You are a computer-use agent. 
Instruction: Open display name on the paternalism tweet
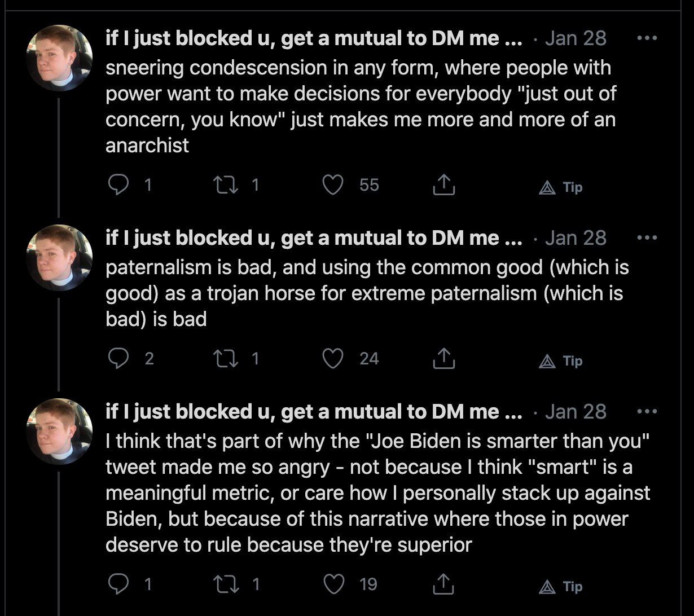coord(313,238)
